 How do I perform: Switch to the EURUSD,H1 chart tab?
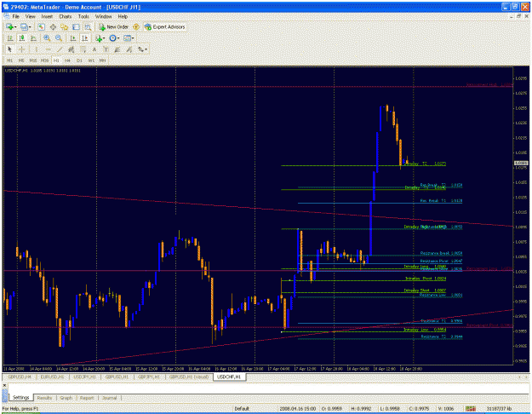point(52,377)
